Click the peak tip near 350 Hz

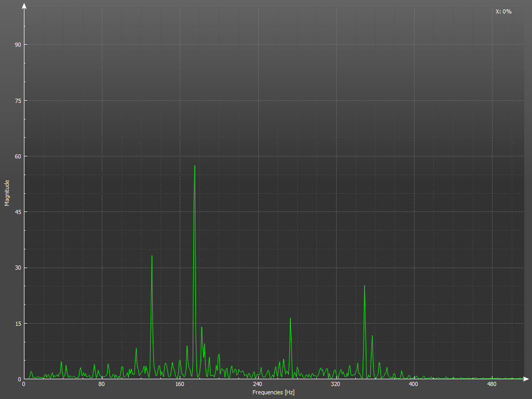click(x=364, y=286)
